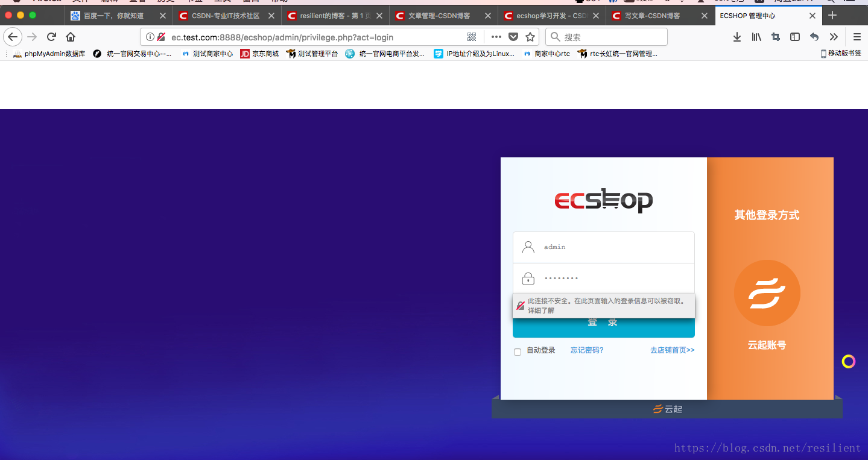
Task: Reload the current page
Action: pos(52,37)
